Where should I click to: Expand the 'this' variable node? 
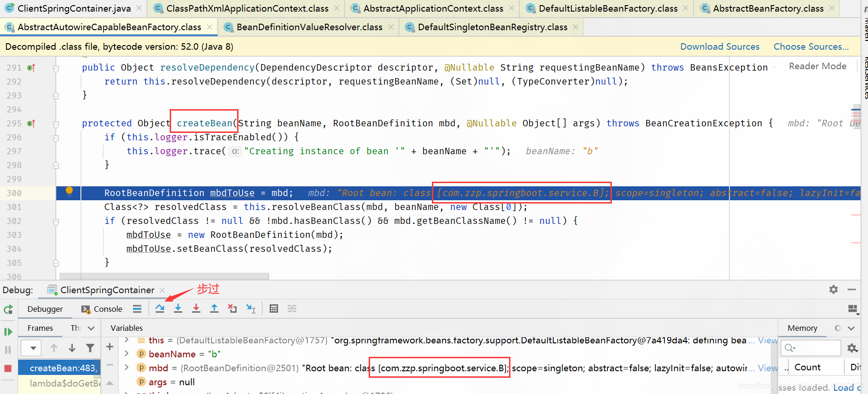tap(126, 340)
